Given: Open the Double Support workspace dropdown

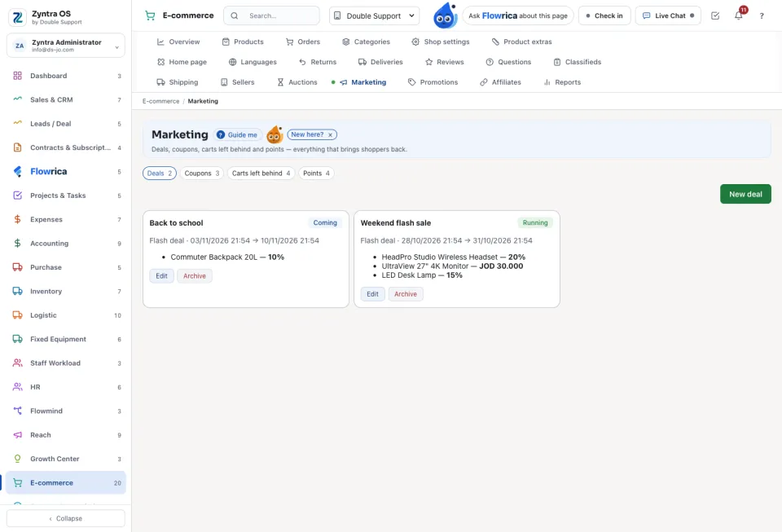Looking at the screenshot, I should pos(374,15).
